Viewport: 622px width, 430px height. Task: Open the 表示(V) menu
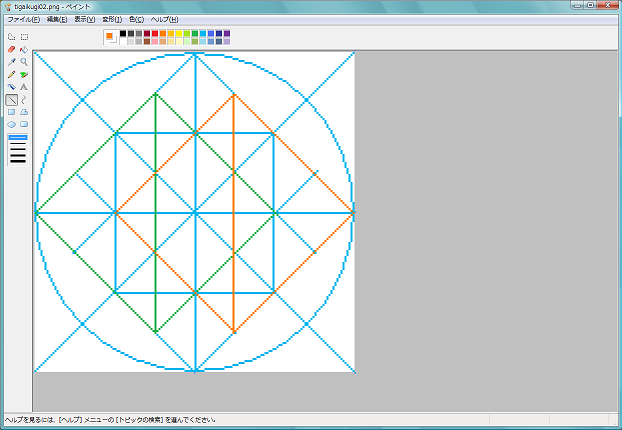pyautogui.click(x=84, y=19)
